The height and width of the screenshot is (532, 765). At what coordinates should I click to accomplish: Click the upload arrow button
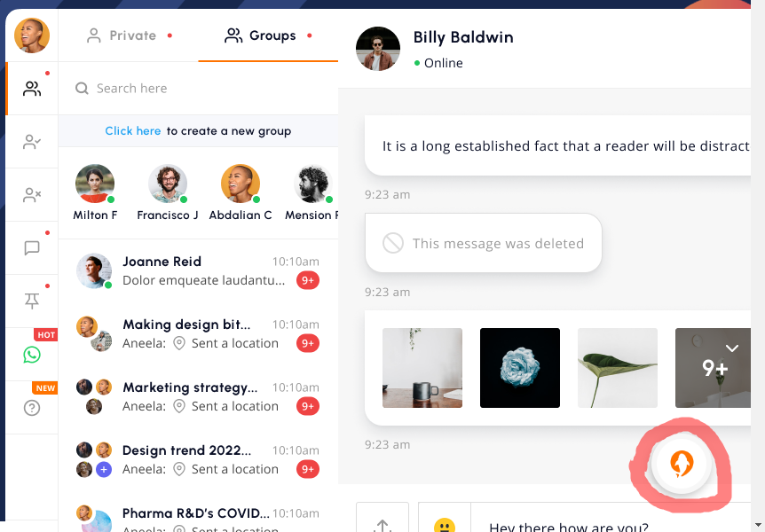click(x=382, y=521)
